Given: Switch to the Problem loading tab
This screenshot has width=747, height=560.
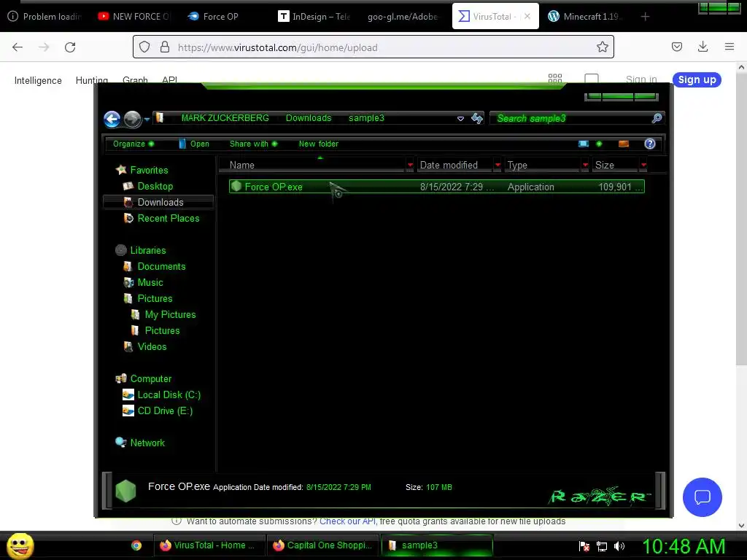Looking at the screenshot, I should (x=45, y=17).
